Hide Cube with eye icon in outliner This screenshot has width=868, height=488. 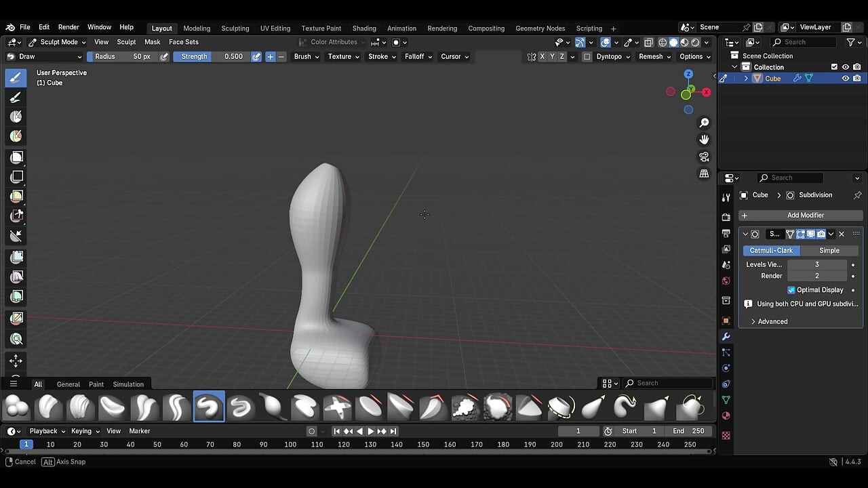[x=846, y=79]
